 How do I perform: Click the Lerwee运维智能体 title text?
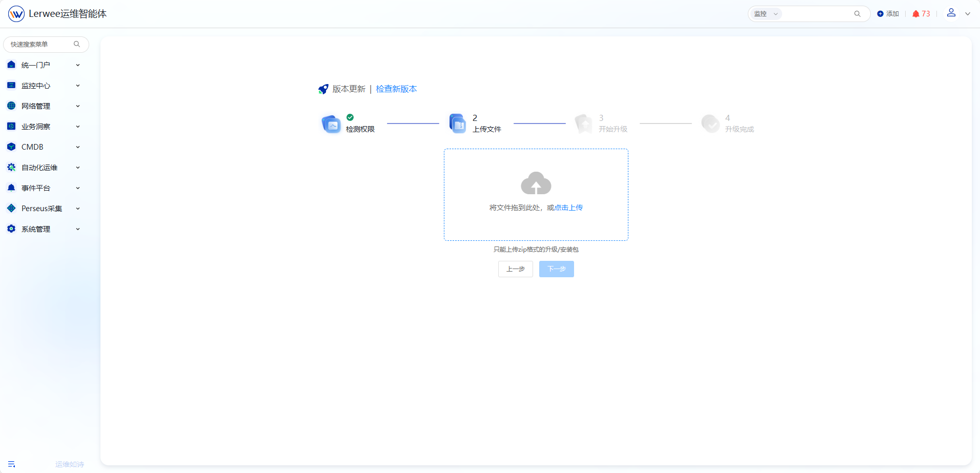68,14
